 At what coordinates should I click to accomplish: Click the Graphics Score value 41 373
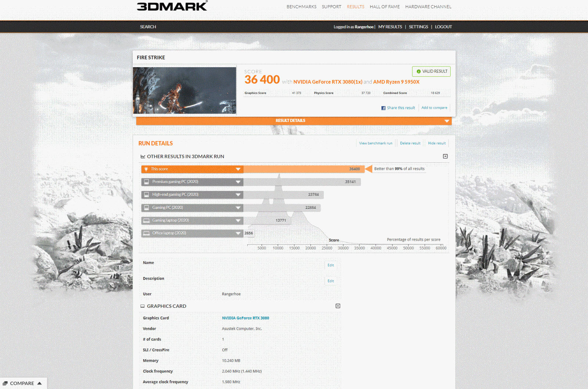[x=297, y=93]
